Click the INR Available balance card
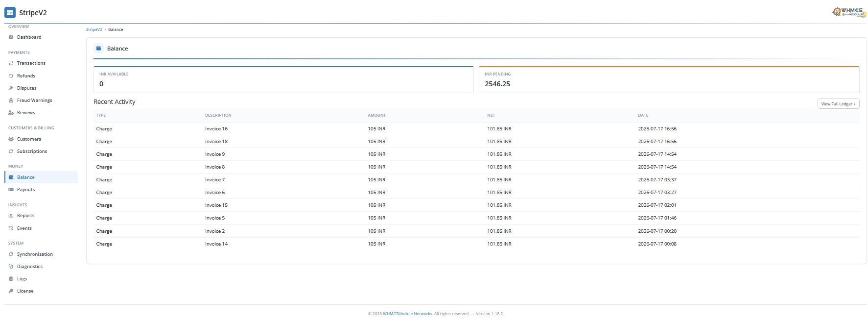The image size is (868, 322). click(283, 79)
